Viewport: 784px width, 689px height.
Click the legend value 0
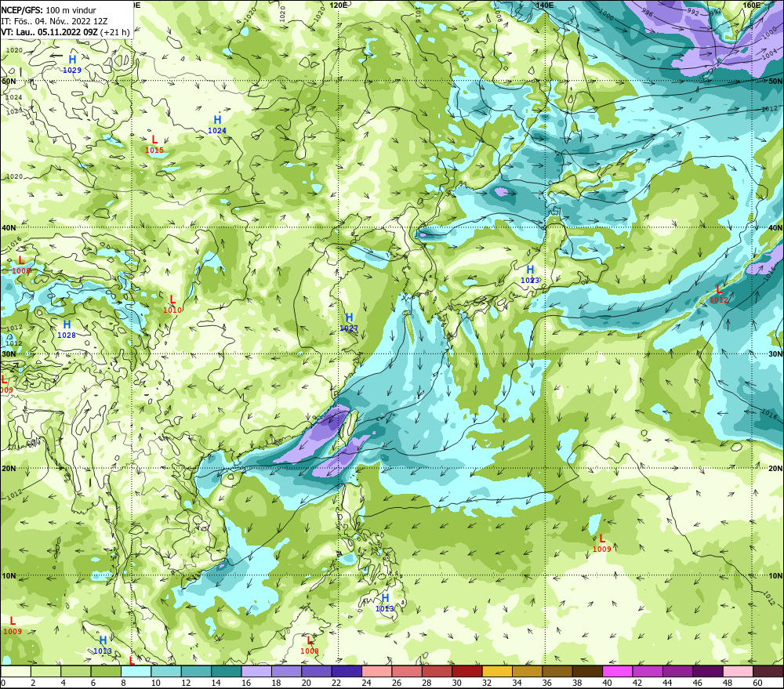pos(3,683)
